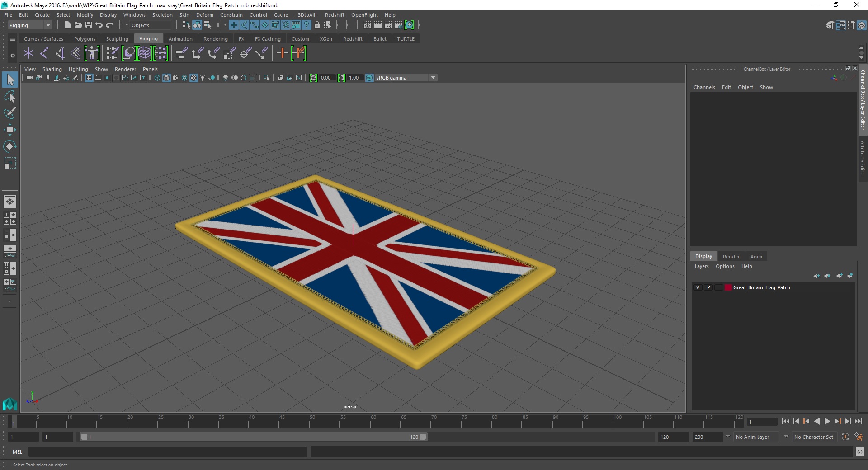Click the Undo arrow icon

(x=99, y=25)
